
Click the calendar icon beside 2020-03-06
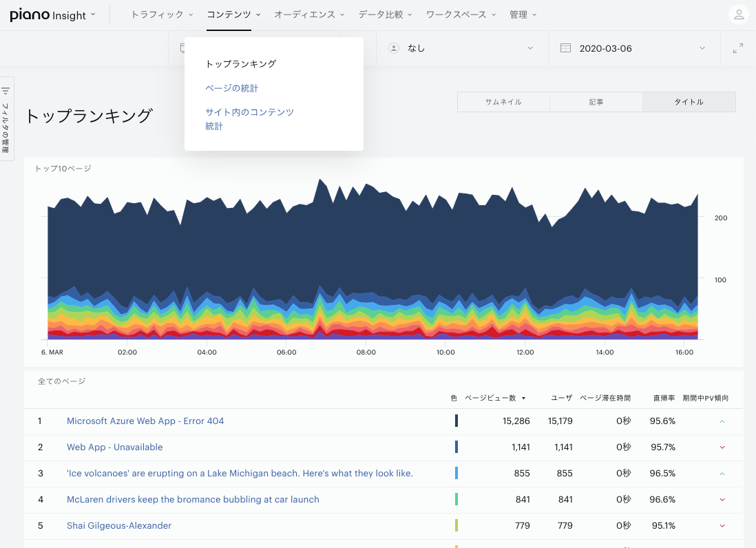click(565, 48)
